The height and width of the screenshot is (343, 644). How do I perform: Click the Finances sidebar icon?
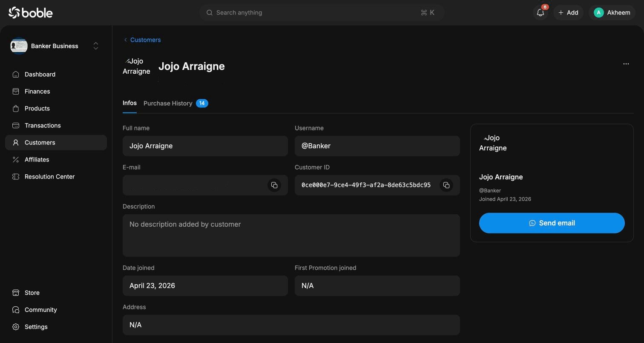pos(16,92)
